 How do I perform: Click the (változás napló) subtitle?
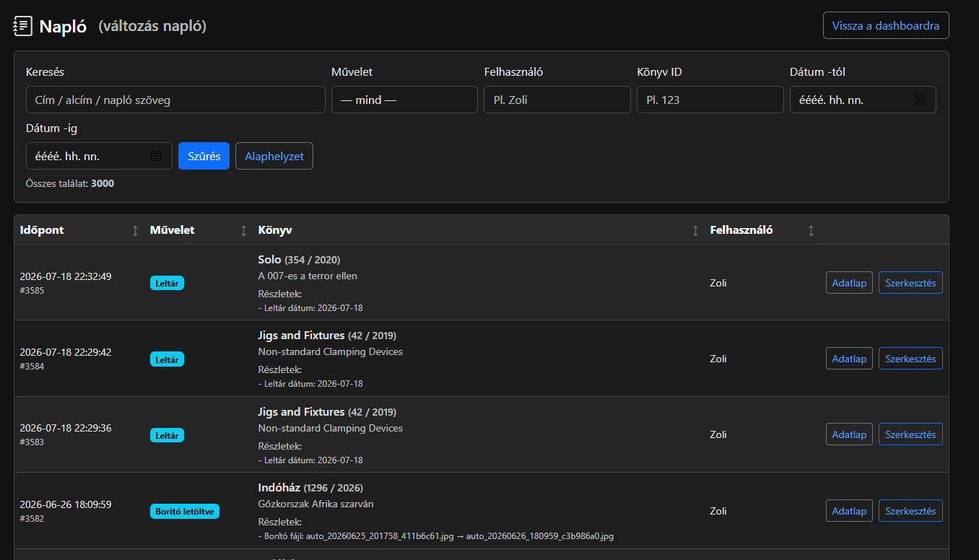coord(152,26)
